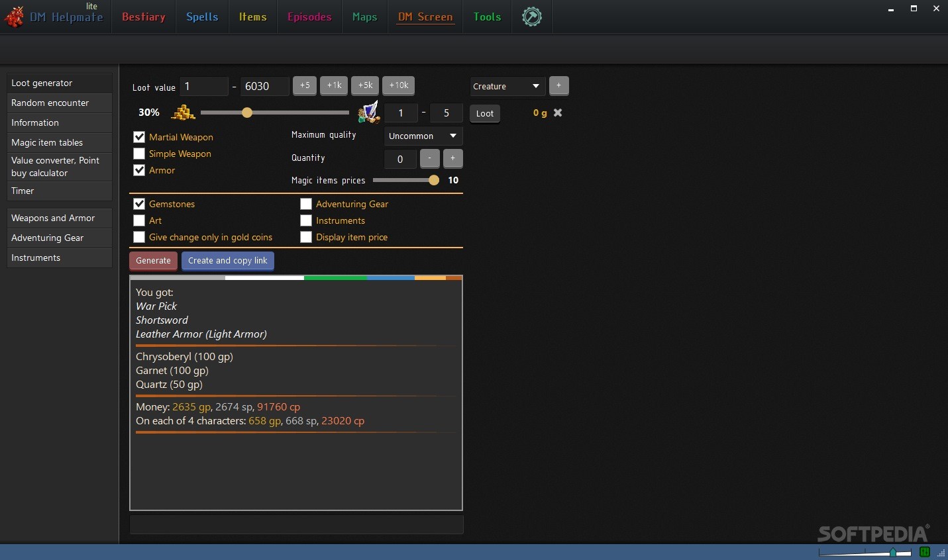Click the Quantity value field
This screenshot has width=948, height=560.
pyautogui.click(x=400, y=159)
